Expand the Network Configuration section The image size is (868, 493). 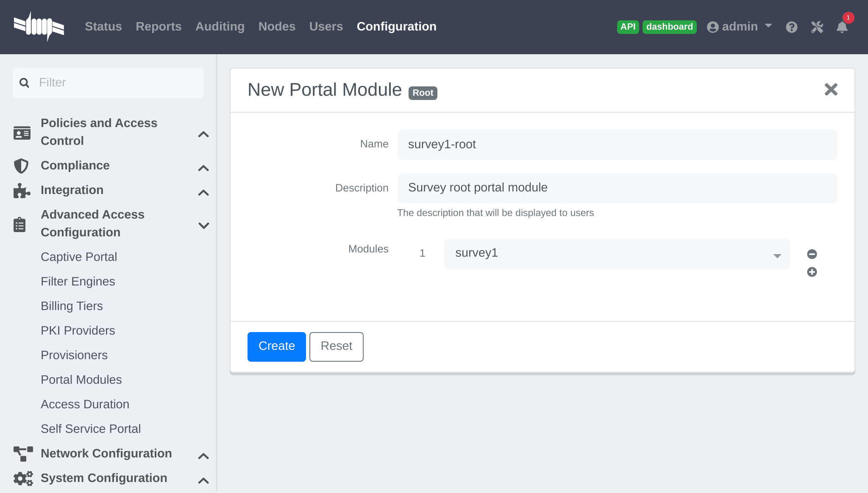203,456
